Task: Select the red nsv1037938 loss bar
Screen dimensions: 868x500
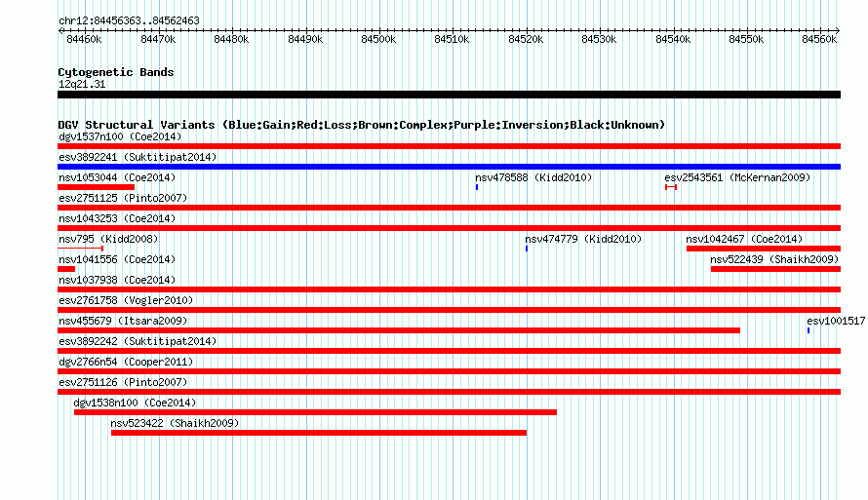Action: pyautogui.click(x=449, y=289)
